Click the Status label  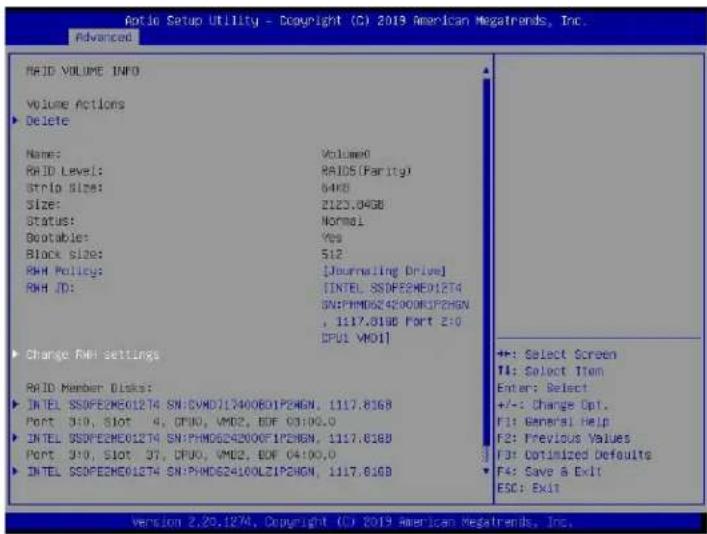point(50,221)
